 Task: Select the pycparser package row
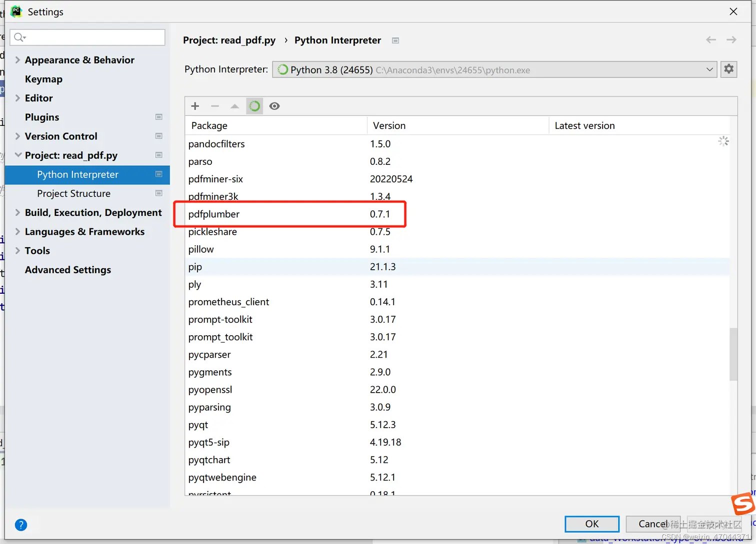457,354
